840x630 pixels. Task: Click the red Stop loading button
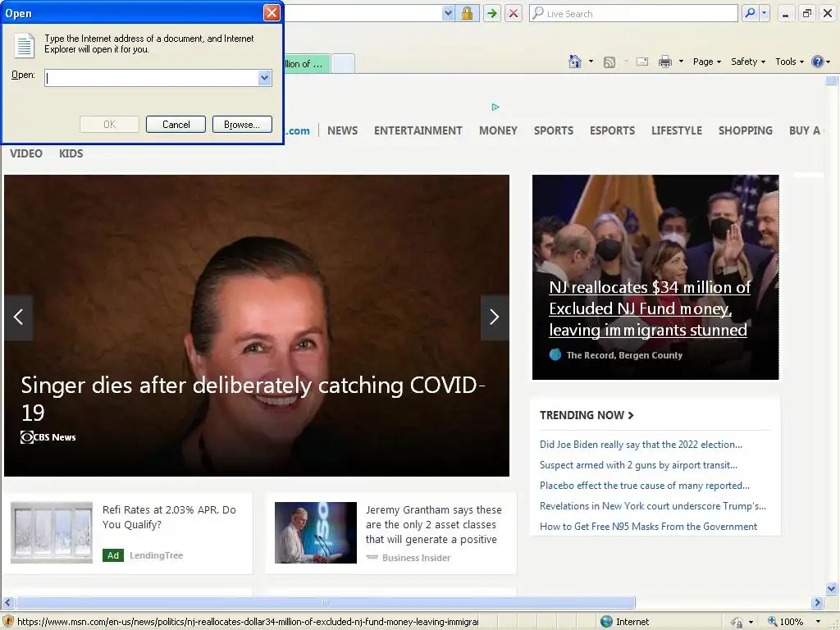513,13
